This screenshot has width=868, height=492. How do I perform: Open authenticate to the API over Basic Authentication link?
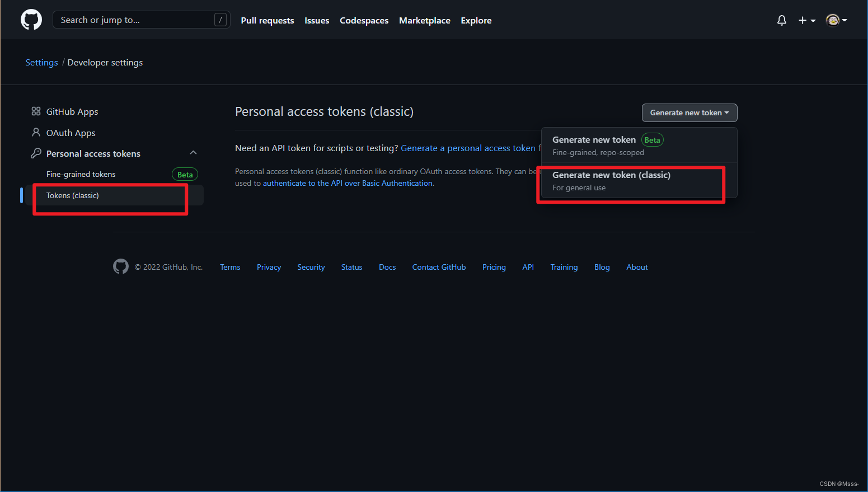pos(348,183)
